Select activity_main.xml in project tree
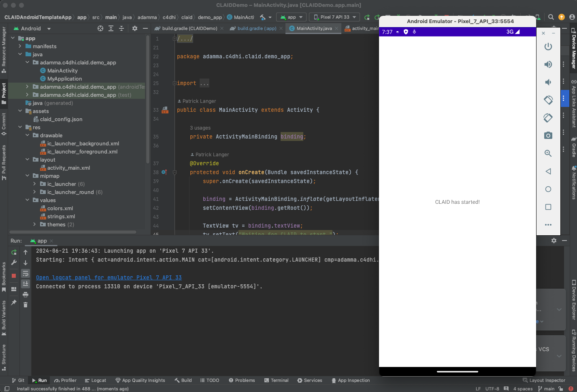This screenshot has width=577, height=392. pyautogui.click(x=68, y=168)
